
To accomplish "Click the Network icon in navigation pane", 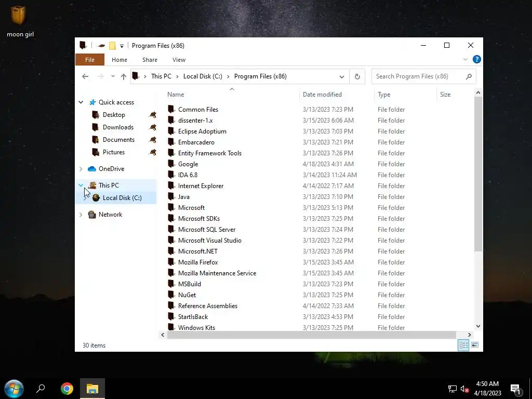I will [x=92, y=215].
